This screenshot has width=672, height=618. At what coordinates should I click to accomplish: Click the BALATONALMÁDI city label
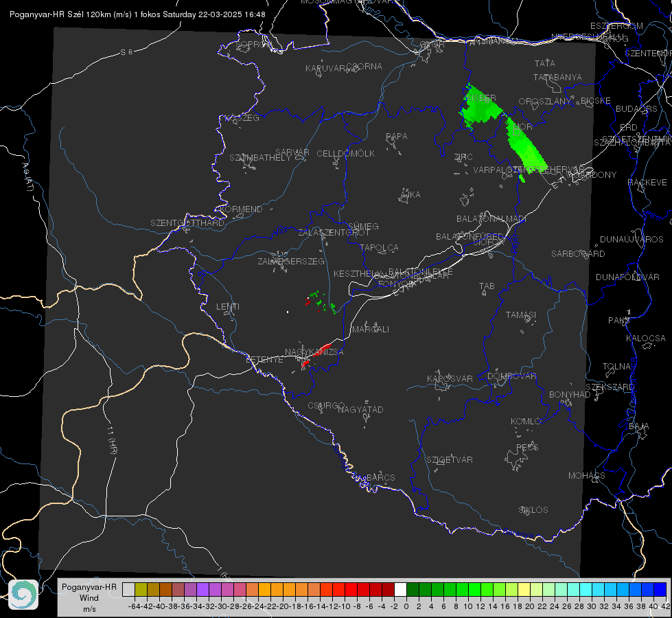pyautogui.click(x=491, y=219)
